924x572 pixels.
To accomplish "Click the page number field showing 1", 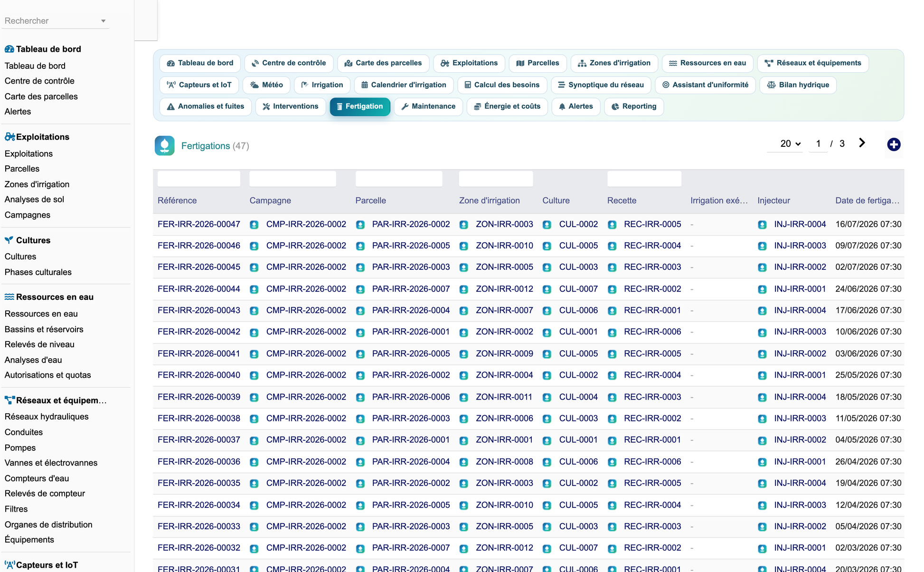I will [x=818, y=144].
